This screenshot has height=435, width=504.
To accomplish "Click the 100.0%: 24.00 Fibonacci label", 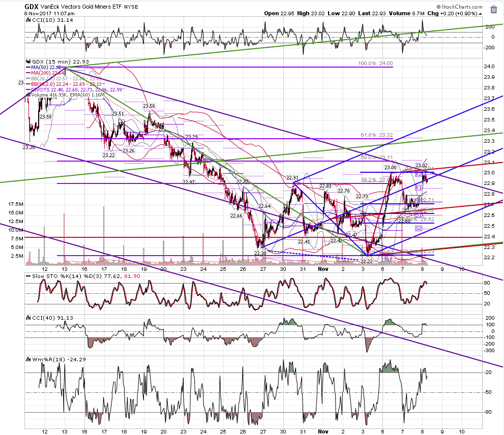I will point(375,64).
